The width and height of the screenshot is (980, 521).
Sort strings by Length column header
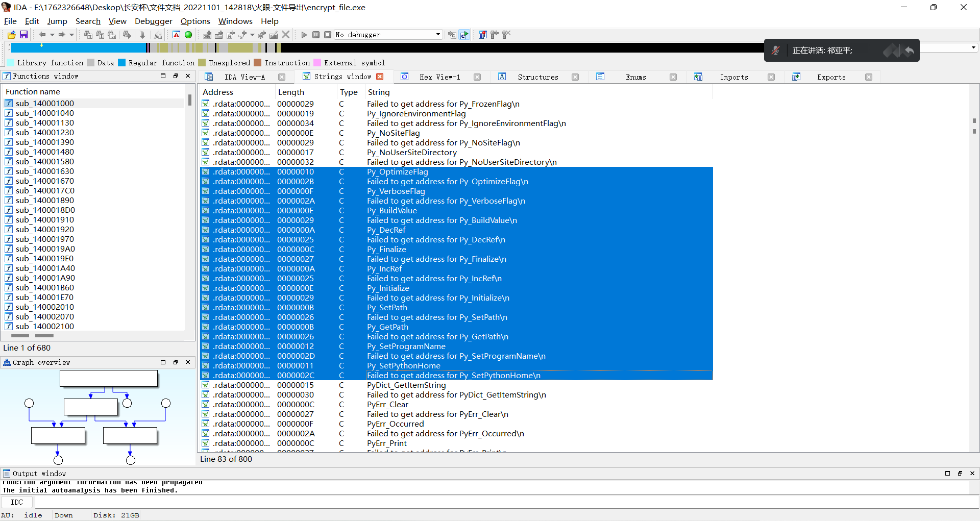coord(306,92)
